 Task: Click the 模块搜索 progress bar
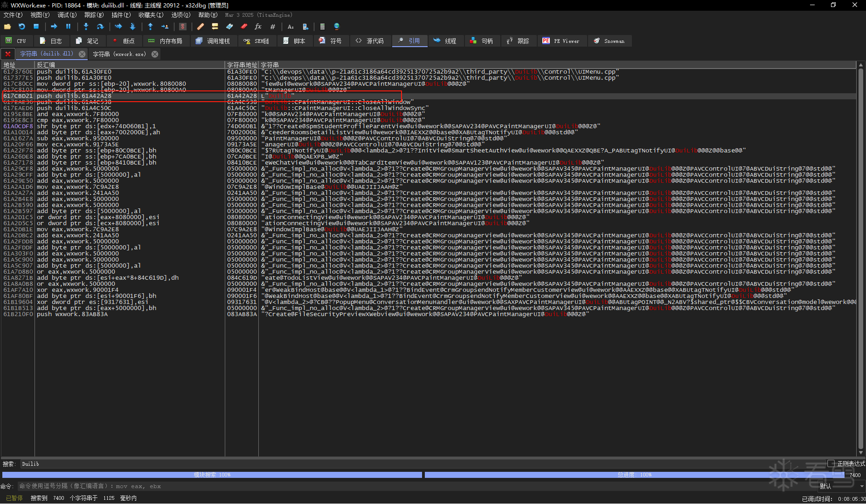pos(212,475)
